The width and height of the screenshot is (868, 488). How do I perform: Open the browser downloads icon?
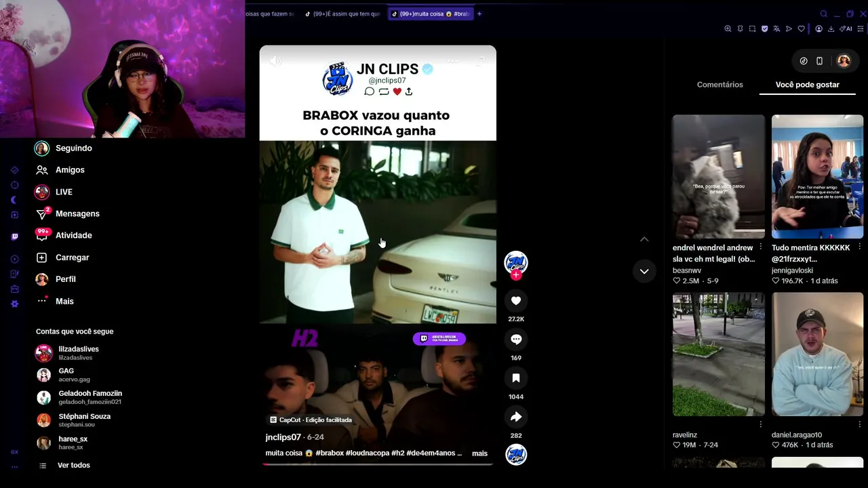point(831,29)
